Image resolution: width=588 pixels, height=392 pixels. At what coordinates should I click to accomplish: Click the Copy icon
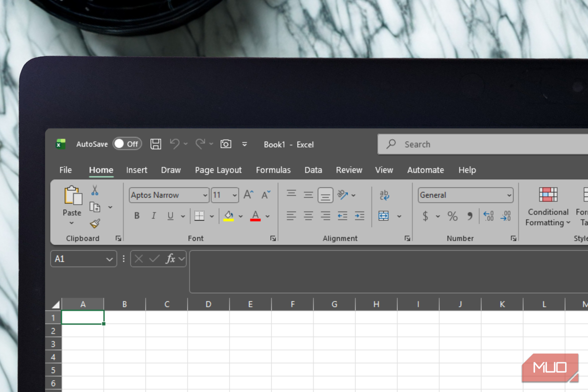(95, 207)
